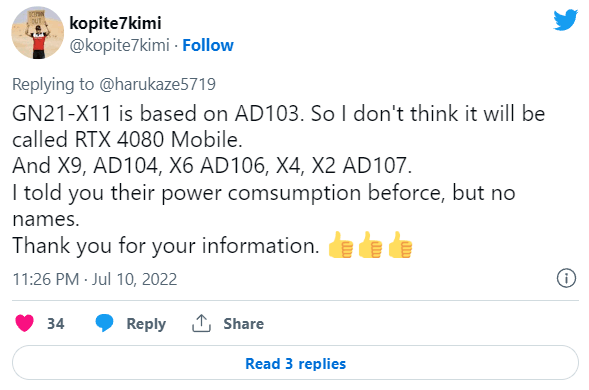Open the @harukaze5719 mention

[157, 84]
